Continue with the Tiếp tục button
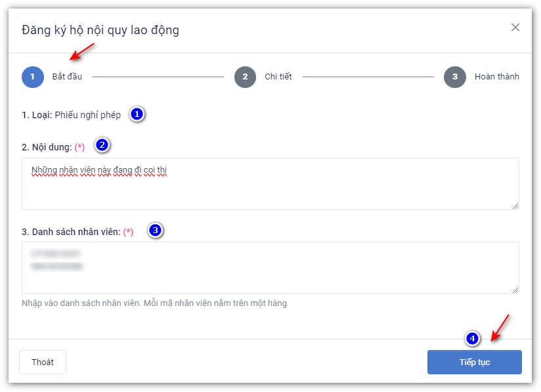 (474, 362)
